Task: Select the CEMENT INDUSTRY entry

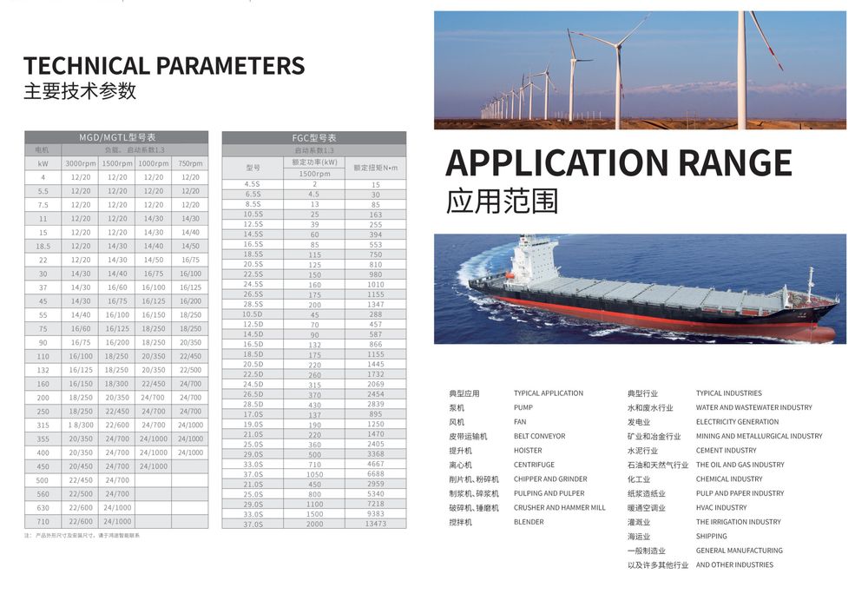Action: (727, 451)
